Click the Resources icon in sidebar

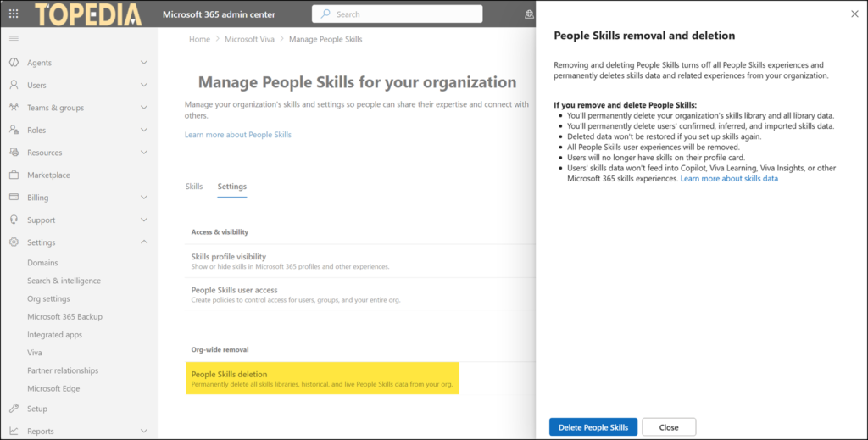coord(14,153)
